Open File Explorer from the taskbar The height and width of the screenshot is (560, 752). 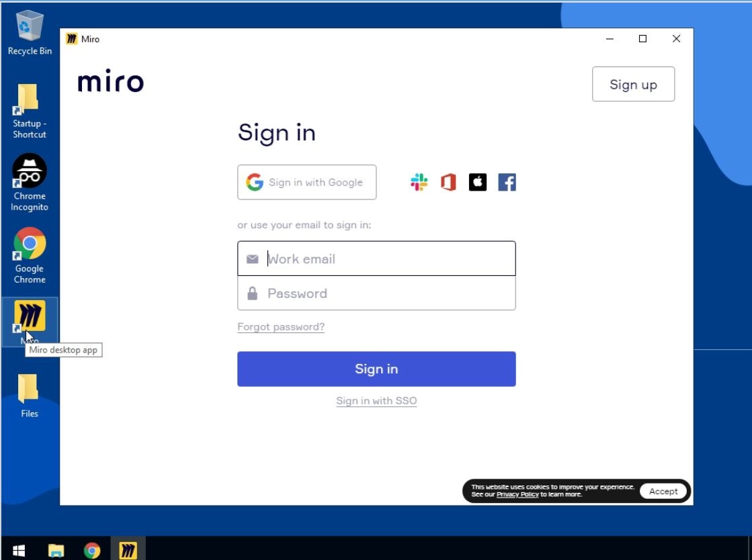pyautogui.click(x=56, y=550)
